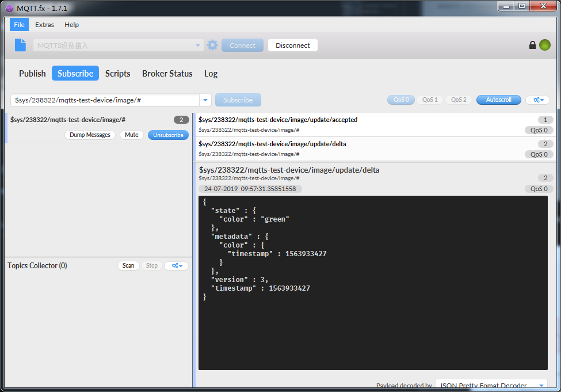Screen dimensions: 561x392
Task: Click the Unsubscribe button
Action: [168, 135]
